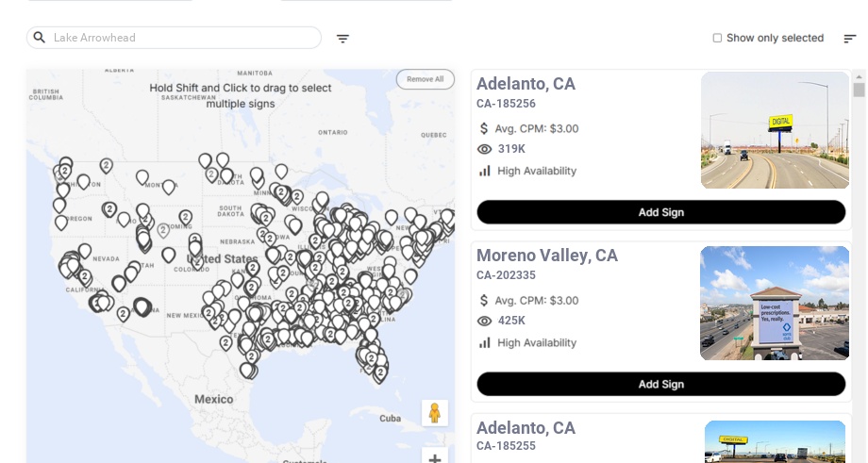
Task: Open the filter options icon beside search
Action: (342, 39)
